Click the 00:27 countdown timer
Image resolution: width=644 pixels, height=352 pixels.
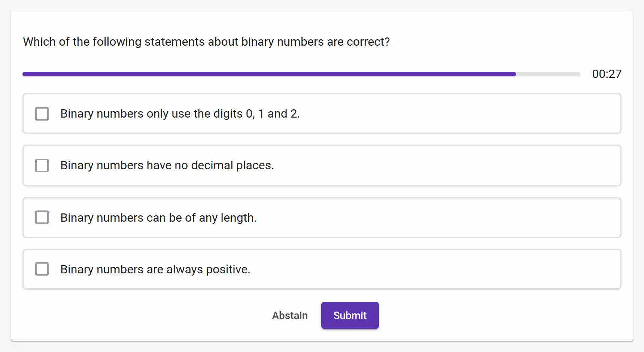click(607, 74)
